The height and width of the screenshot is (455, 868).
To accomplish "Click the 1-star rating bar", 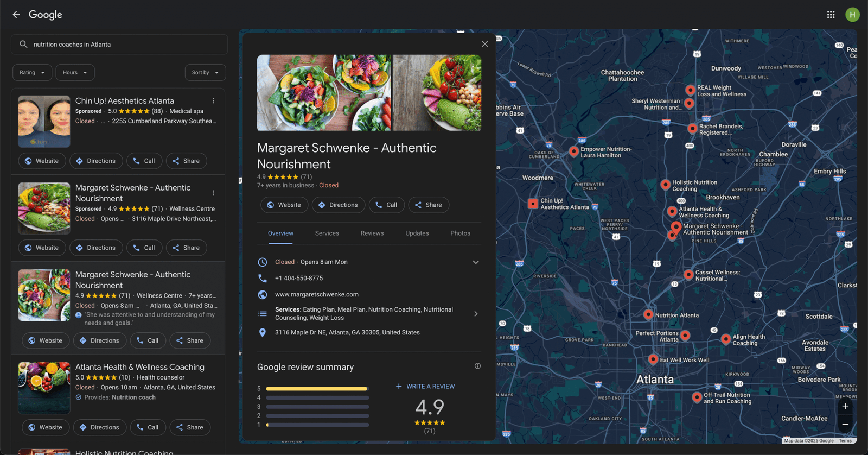I will coord(317,425).
